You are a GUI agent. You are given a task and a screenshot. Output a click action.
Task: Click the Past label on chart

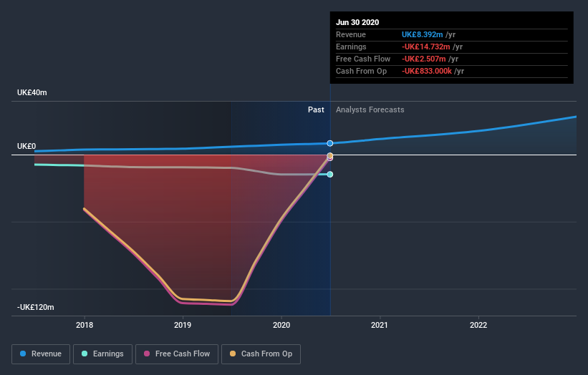point(316,109)
